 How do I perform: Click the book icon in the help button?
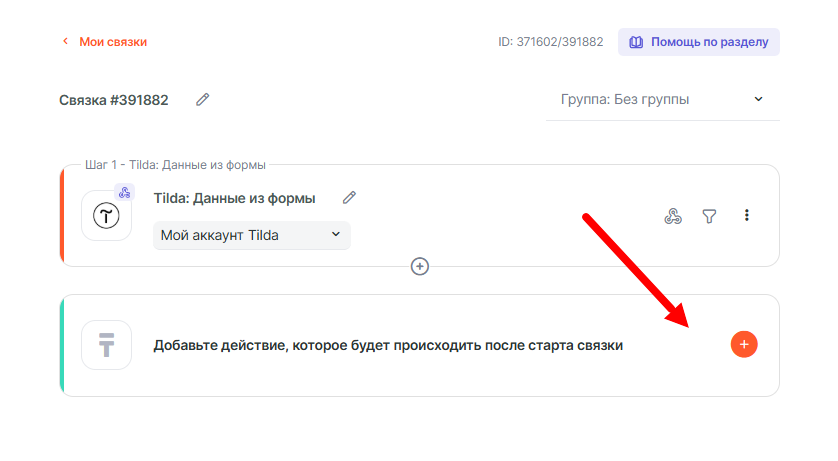[x=635, y=42]
